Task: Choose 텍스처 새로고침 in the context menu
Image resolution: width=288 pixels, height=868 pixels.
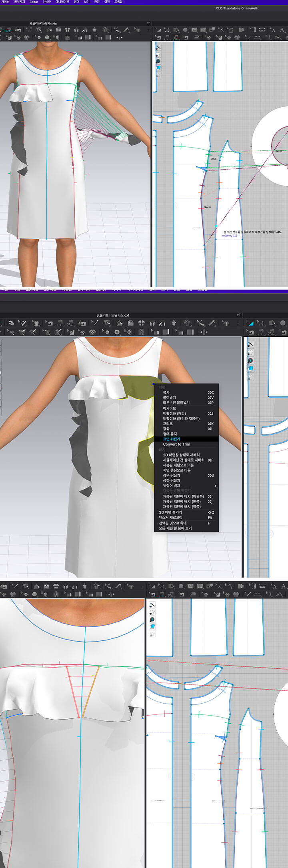Action: 186,517
